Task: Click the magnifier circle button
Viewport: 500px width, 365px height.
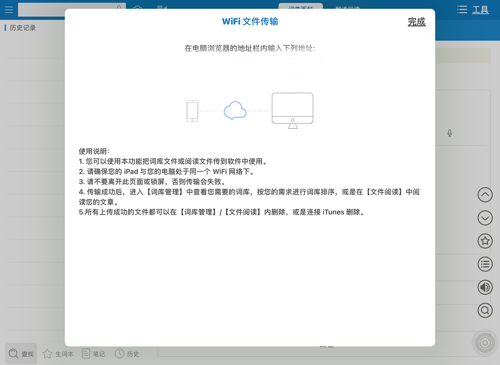Action: click(x=485, y=310)
